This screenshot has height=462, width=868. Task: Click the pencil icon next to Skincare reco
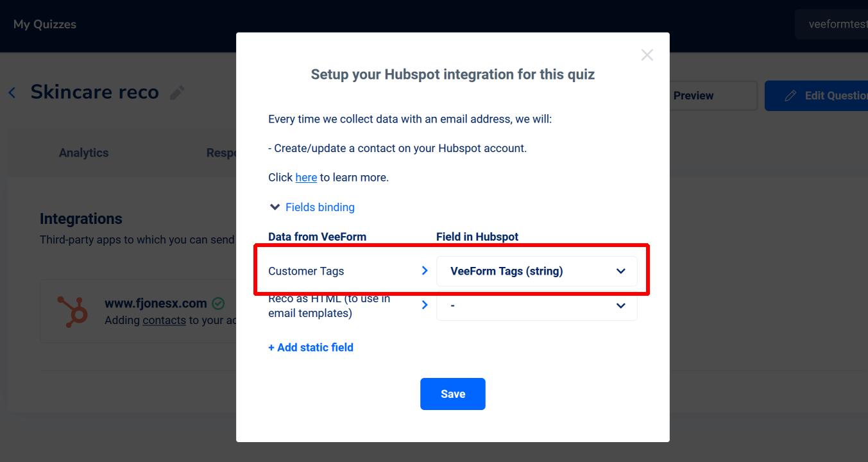pyautogui.click(x=177, y=92)
